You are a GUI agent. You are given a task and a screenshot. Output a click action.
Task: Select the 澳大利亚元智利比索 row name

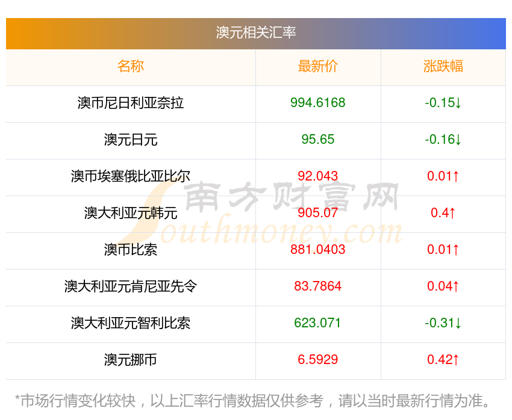point(131,323)
